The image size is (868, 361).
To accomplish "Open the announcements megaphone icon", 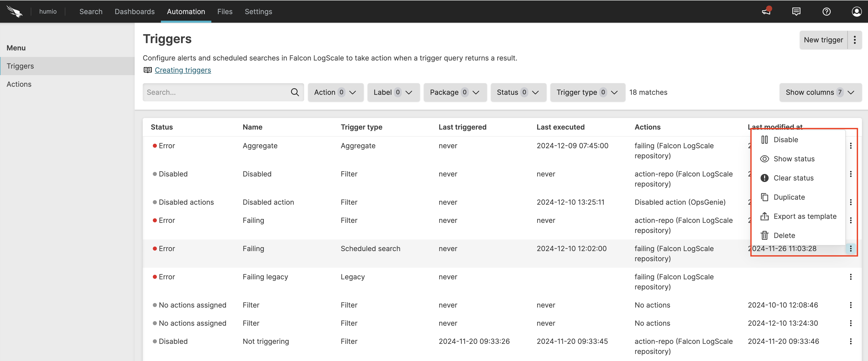I will (x=766, y=11).
